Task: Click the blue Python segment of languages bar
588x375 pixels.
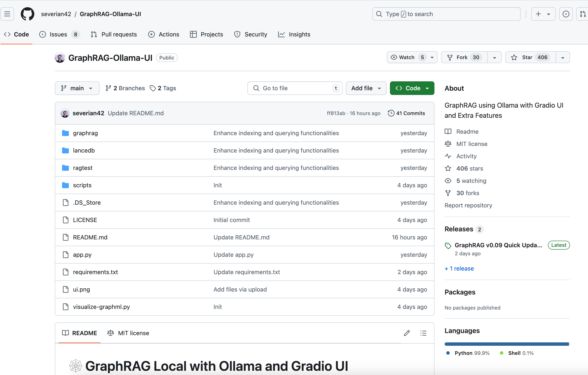Action: tap(506, 344)
